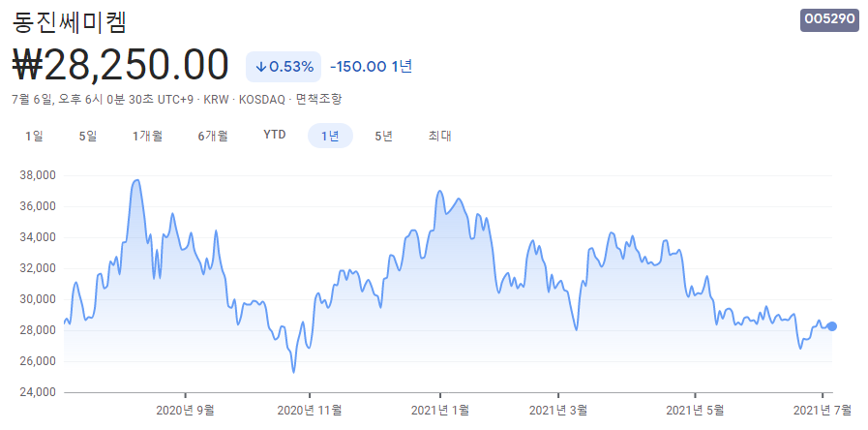Click the 32,000 y-axis label
The width and height of the screenshot is (868, 430).
coord(38,269)
